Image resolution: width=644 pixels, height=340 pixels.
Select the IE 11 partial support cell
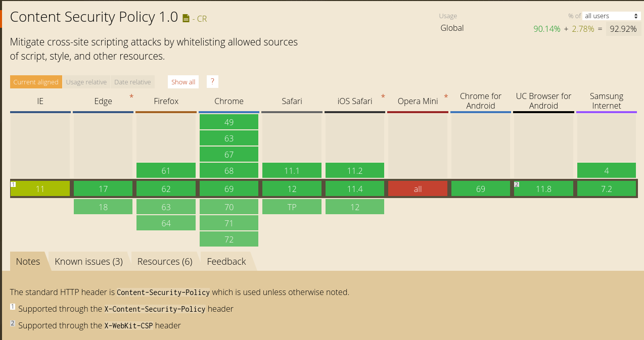[x=40, y=189]
